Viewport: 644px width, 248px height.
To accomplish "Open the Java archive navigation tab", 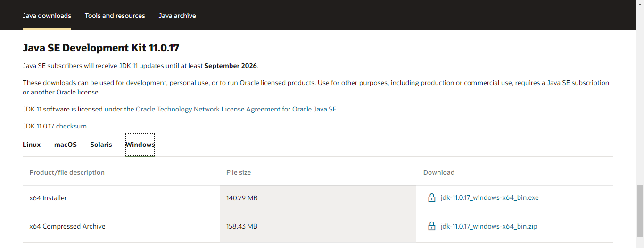I will (x=177, y=16).
